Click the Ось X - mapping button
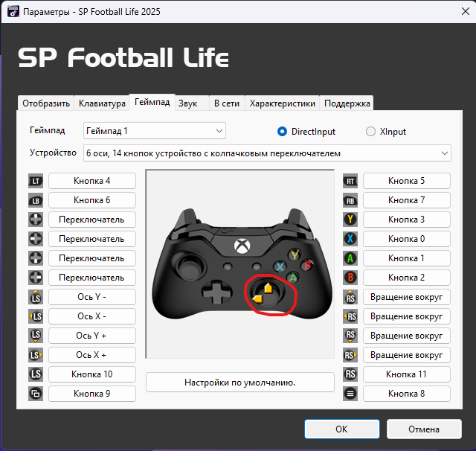The image size is (476, 451). pos(92,316)
